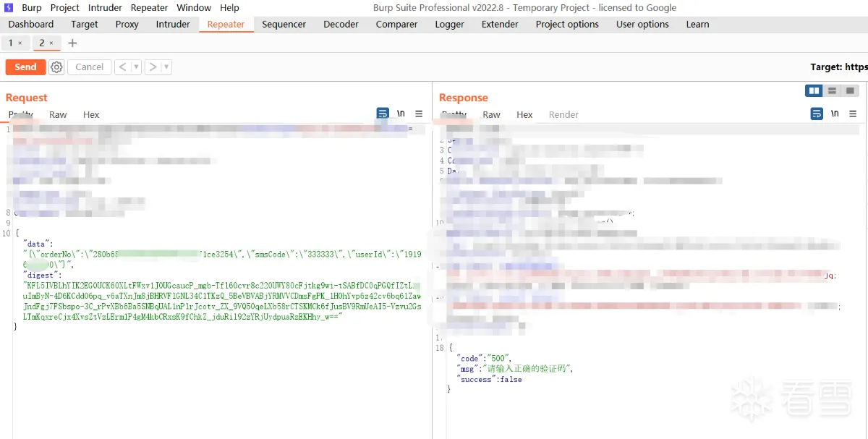Open the Project options tab
This screenshot has height=439, width=868.
567,24
